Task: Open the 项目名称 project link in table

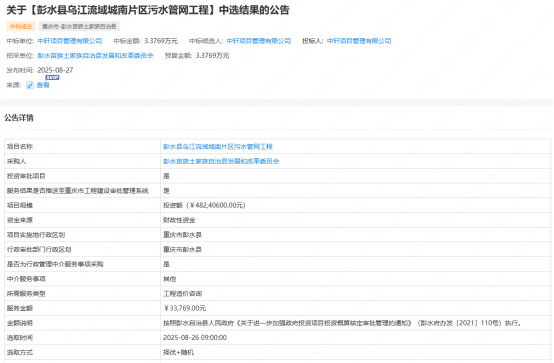Action: [x=218, y=146]
